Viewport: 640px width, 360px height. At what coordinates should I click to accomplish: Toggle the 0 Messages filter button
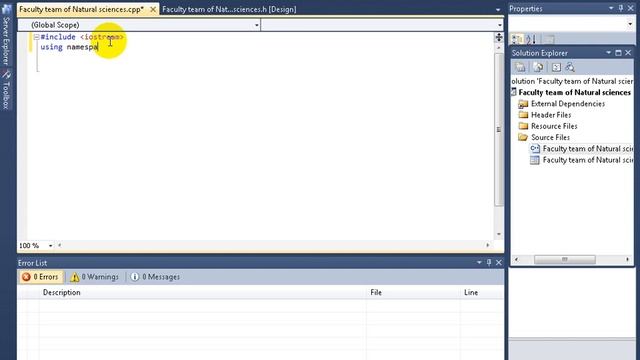[155, 277]
